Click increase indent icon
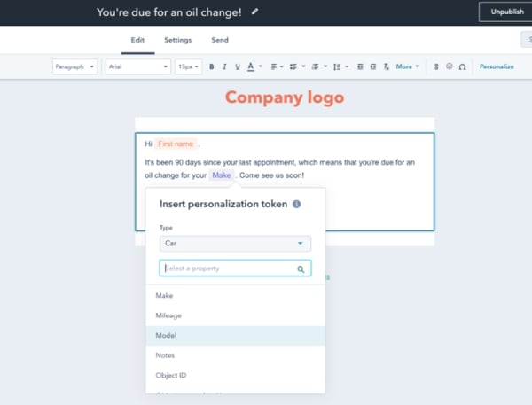 (373, 66)
